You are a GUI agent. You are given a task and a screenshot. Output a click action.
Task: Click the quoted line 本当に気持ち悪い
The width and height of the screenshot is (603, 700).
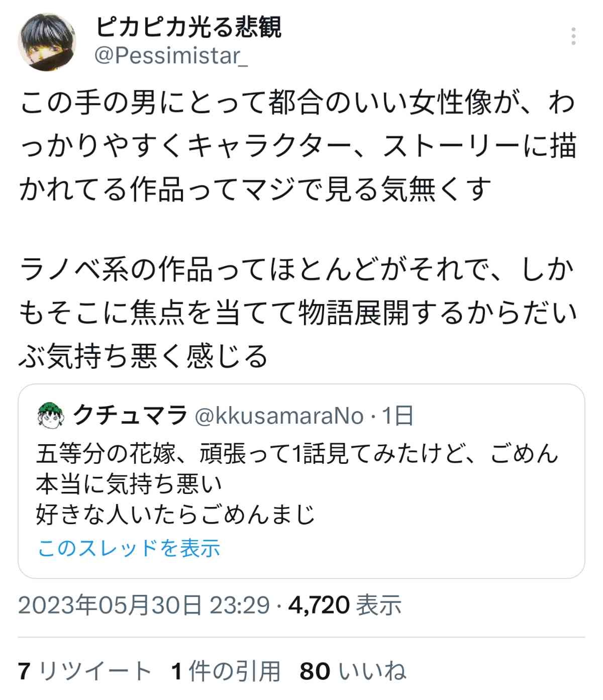(129, 484)
